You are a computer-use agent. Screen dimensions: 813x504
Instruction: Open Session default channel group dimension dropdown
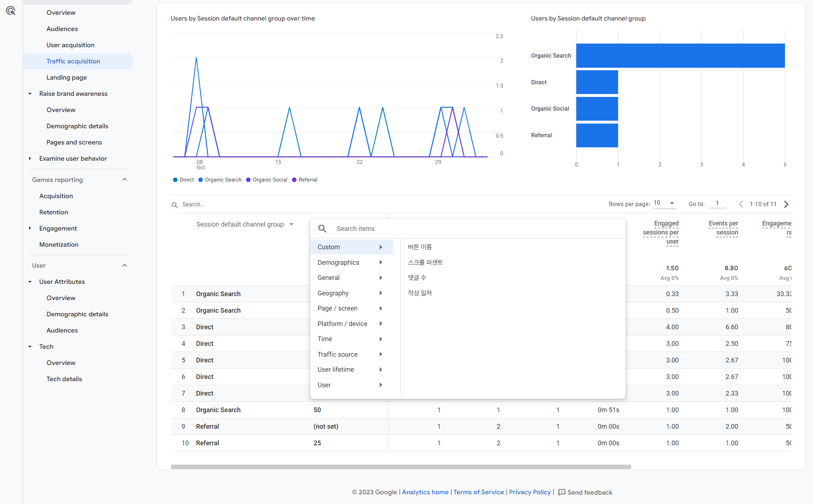click(291, 224)
